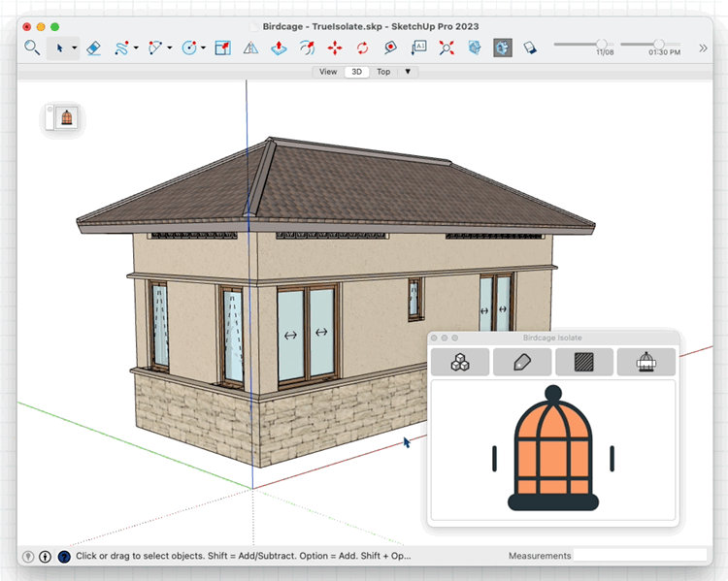Toggle the credits person icon in status bar
Viewport: 728px width, 581px height.
[x=46, y=557]
